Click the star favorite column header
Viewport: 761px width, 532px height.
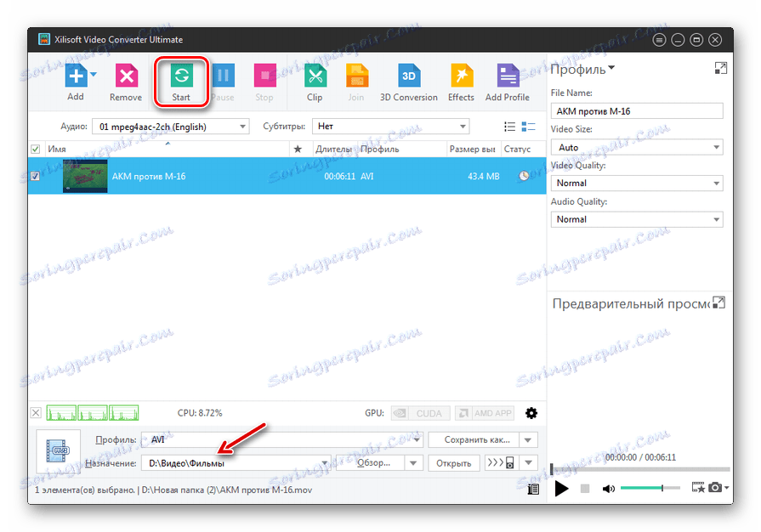click(298, 149)
